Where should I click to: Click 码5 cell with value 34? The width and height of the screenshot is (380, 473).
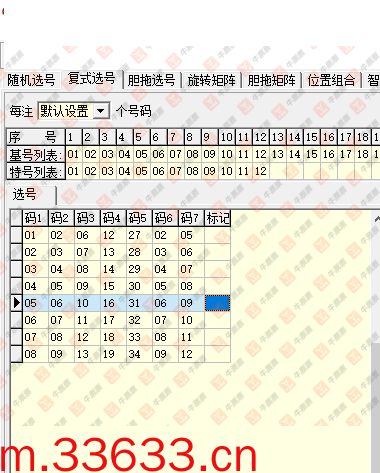(x=139, y=354)
